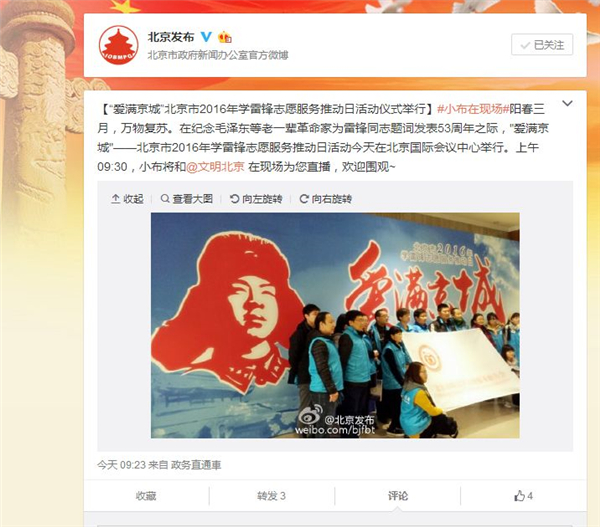Expand the post options chevron arrow
Image resolution: width=600 pixels, height=527 pixels.
coord(567,103)
